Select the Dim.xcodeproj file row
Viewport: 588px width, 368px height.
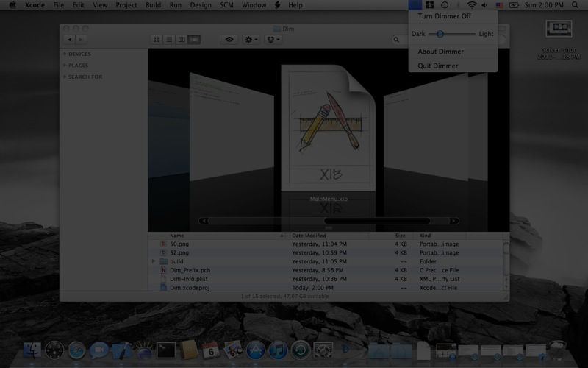point(326,287)
